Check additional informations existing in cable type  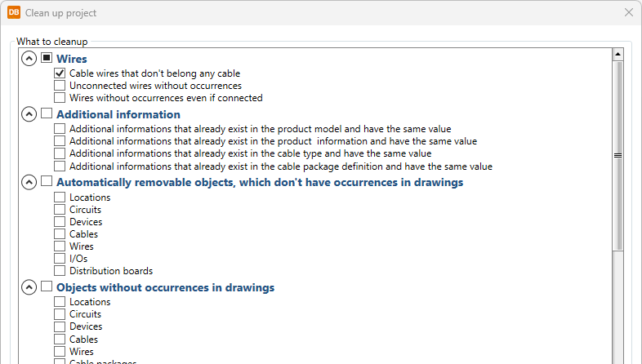[60, 153]
